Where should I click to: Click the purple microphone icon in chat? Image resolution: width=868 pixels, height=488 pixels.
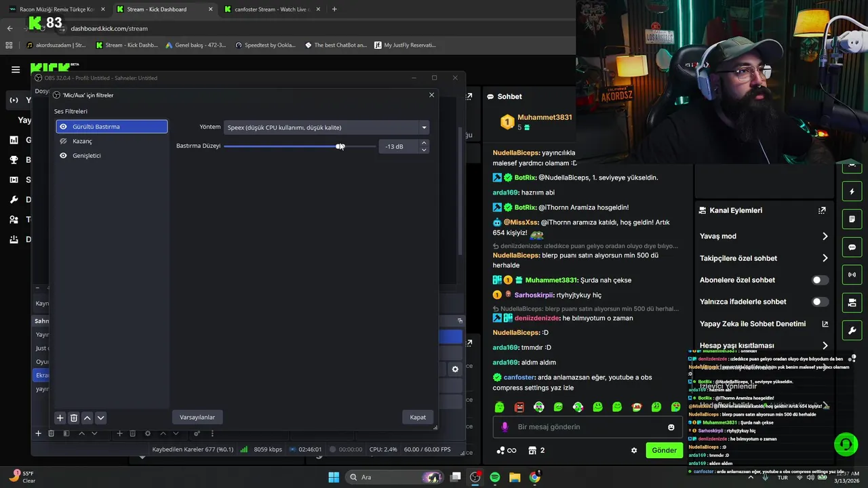click(x=504, y=427)
